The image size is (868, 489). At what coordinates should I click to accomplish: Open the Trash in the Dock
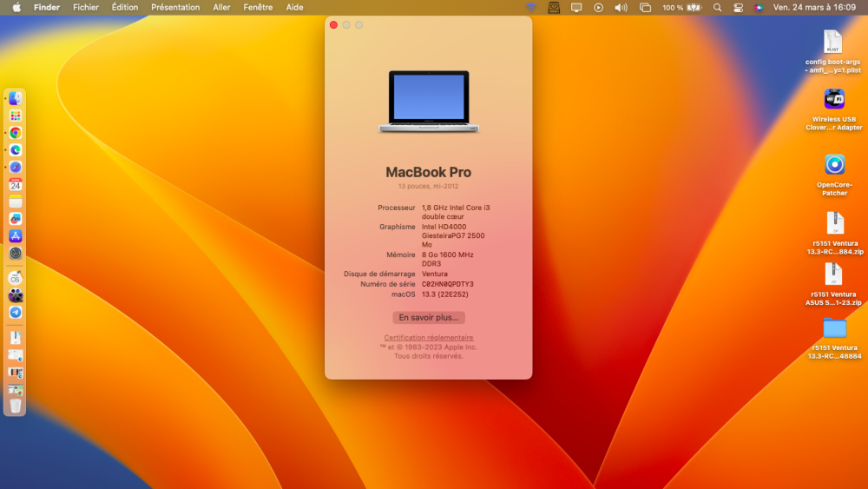(16, 406)
